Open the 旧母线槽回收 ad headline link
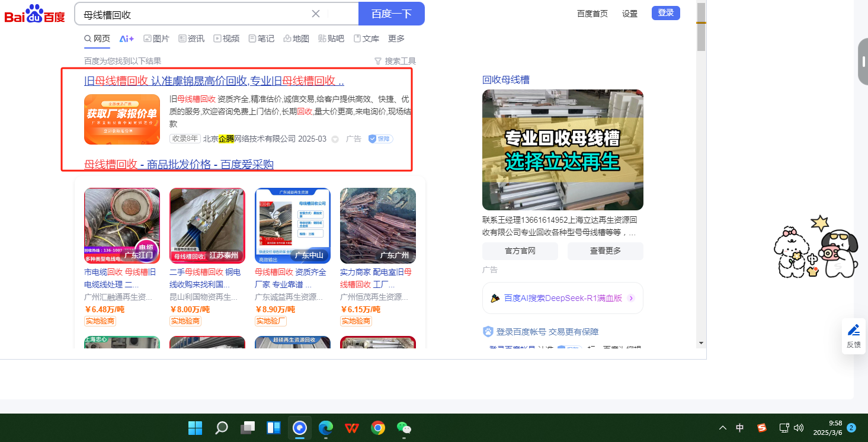The width and height of the screenshot is (868, 442). click(214, 81)
